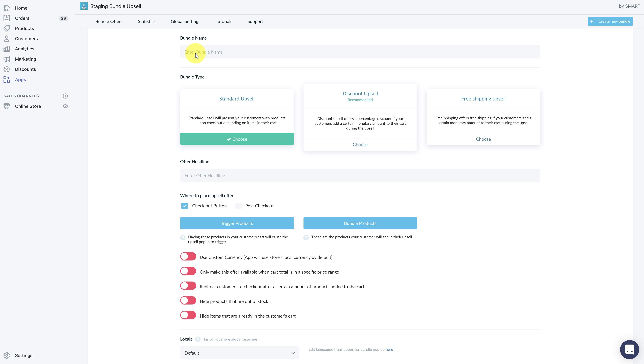The height and width of the screenshot is (364, 644).
Task: Click help icon beside Trigger Products description
Action: point(183,238)
